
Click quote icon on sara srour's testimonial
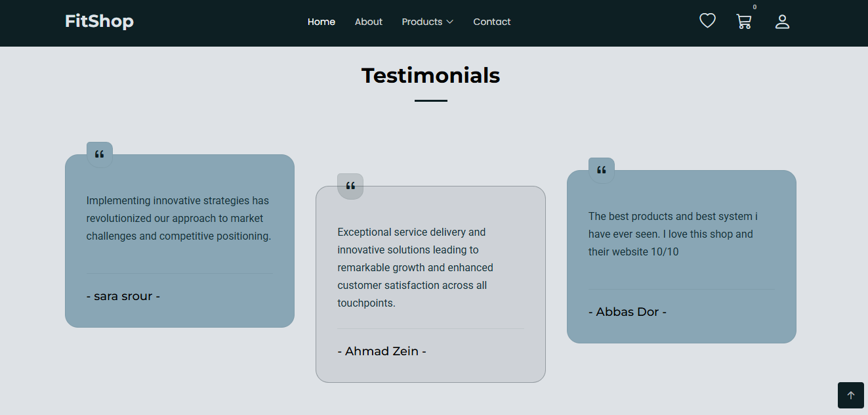pos(100,155)
